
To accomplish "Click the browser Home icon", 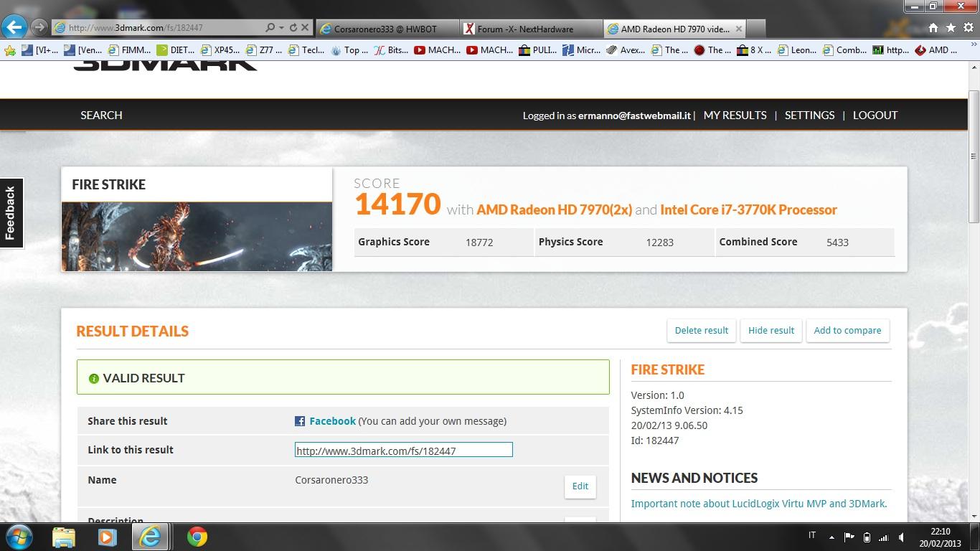I will (x=933, y=28).
